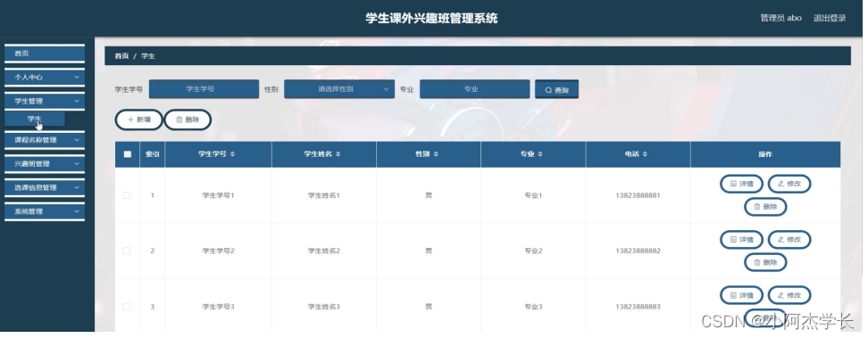
Task: Check the checkbox for row 1
Action: click(x=127, y=195)
